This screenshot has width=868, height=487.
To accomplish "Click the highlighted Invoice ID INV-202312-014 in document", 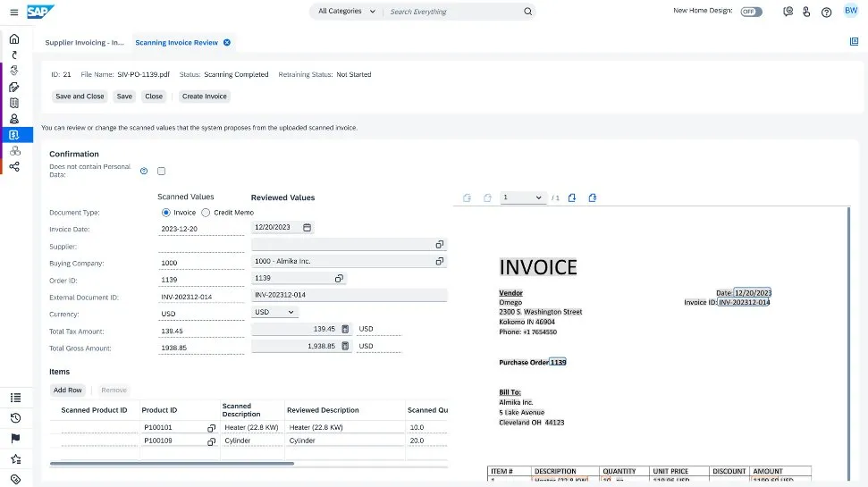I will tap(744, 302).
